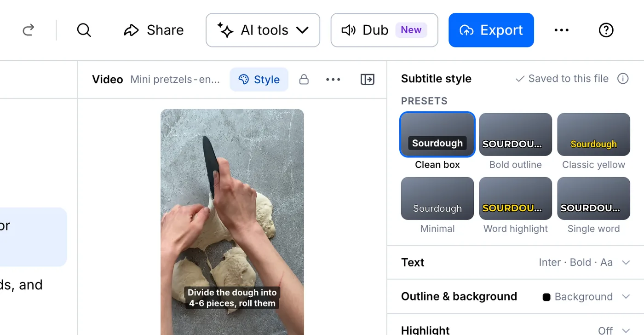Click the Share button
The image size is (644, 335).
click(154, 30)
